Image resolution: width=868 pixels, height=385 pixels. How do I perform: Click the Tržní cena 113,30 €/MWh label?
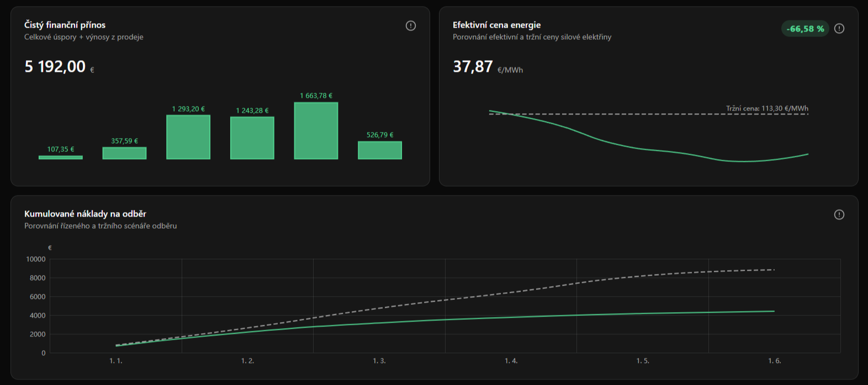coord(767,108)
